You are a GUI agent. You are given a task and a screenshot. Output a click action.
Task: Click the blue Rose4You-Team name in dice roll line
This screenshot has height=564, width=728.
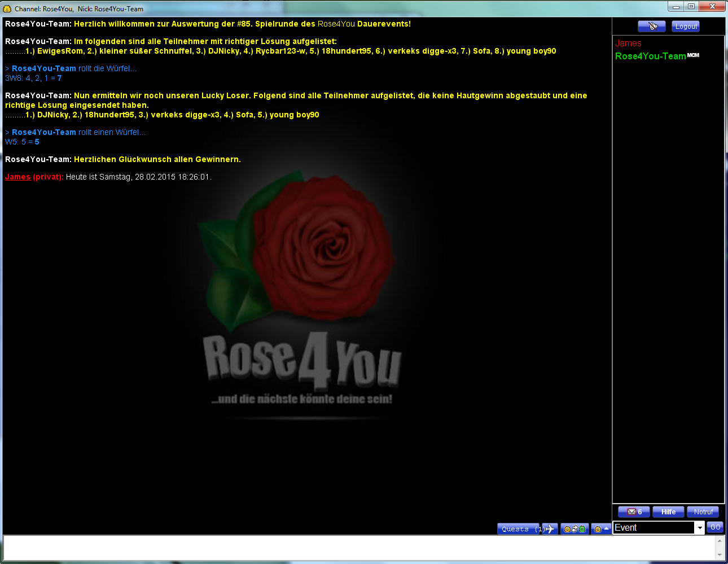(43, 68)
